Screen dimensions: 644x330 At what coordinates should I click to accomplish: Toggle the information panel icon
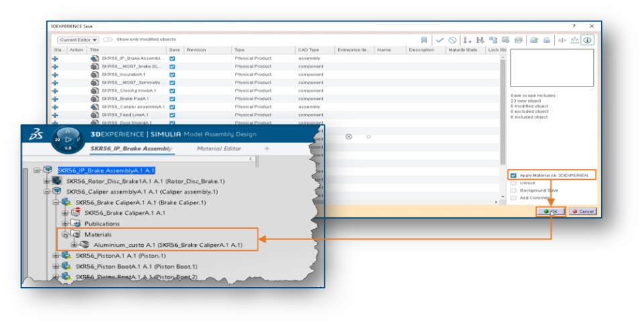pos(588,40)
